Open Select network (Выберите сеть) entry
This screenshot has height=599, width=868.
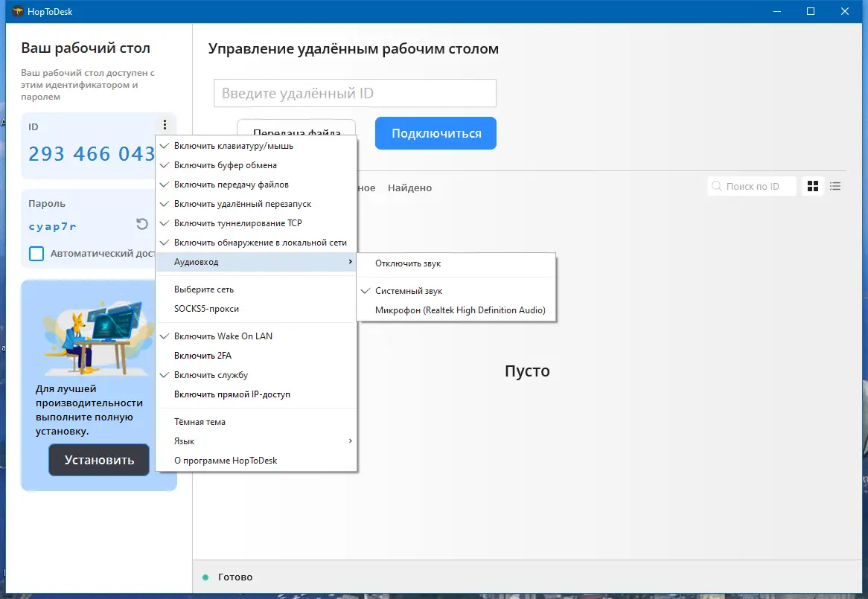pos(256,289)
